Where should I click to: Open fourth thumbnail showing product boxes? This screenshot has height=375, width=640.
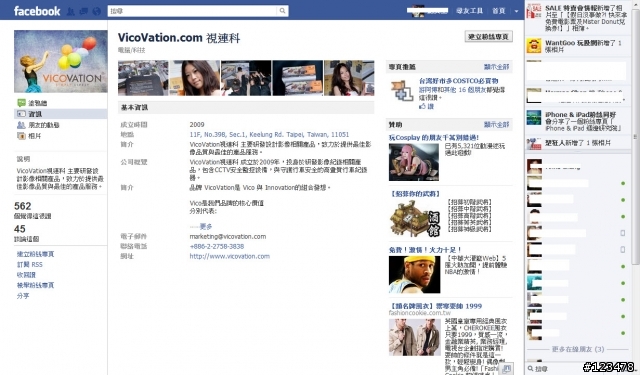point(298,78)
